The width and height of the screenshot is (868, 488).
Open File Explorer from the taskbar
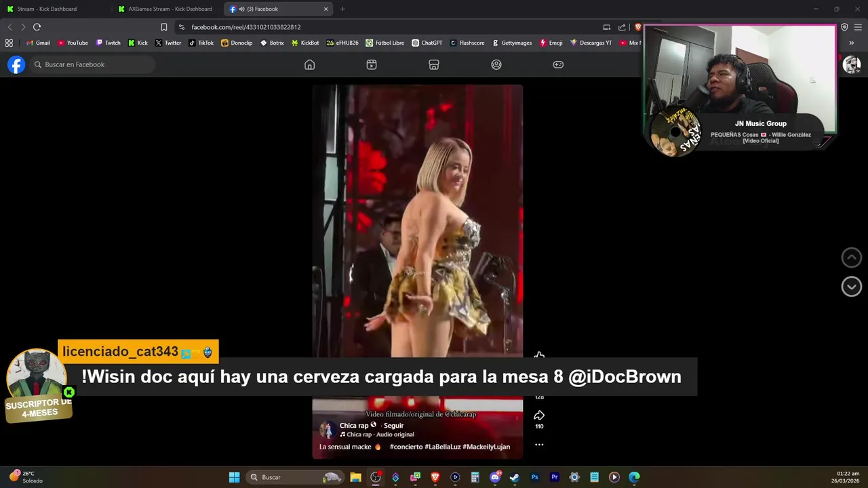[355, 477]
